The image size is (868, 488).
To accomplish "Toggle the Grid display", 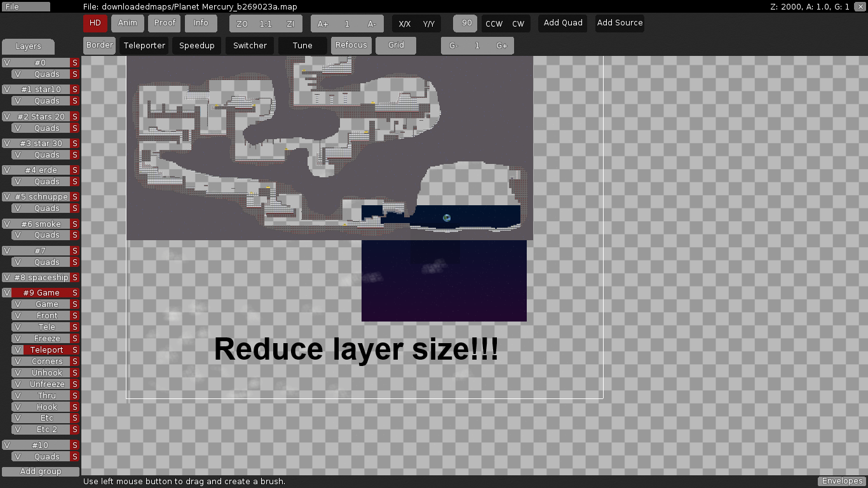I will 396,46.
